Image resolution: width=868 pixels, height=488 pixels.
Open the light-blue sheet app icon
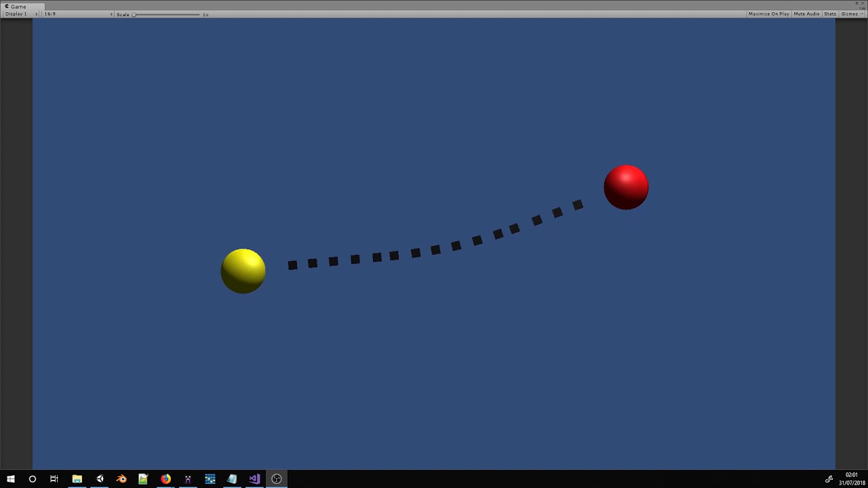coord(232,479)
